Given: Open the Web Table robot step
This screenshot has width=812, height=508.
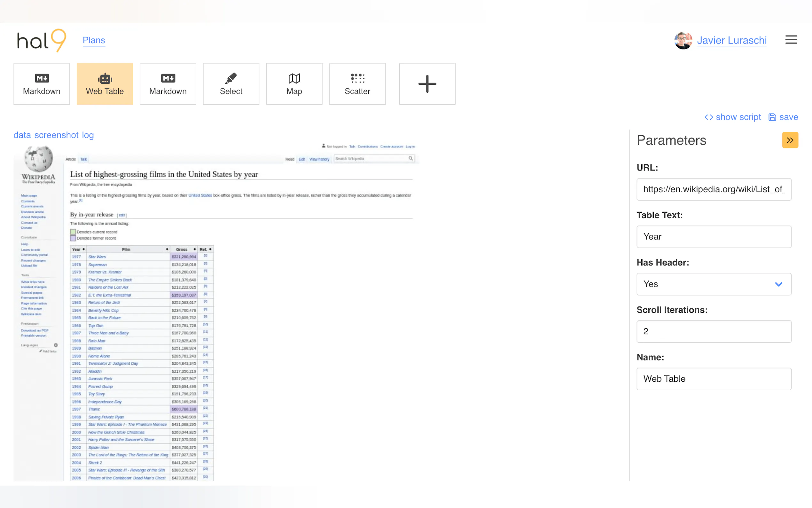Looking at the screenshot, I should [105, 84].
